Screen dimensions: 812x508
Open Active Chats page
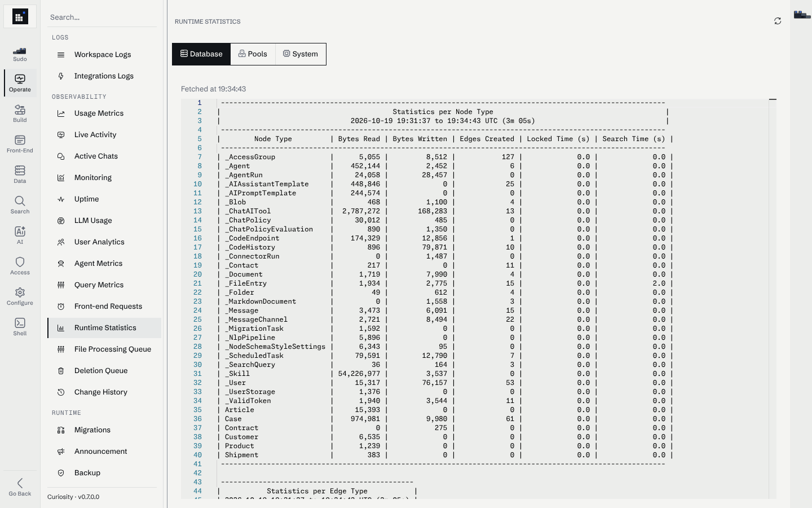(x=104, y=156)
